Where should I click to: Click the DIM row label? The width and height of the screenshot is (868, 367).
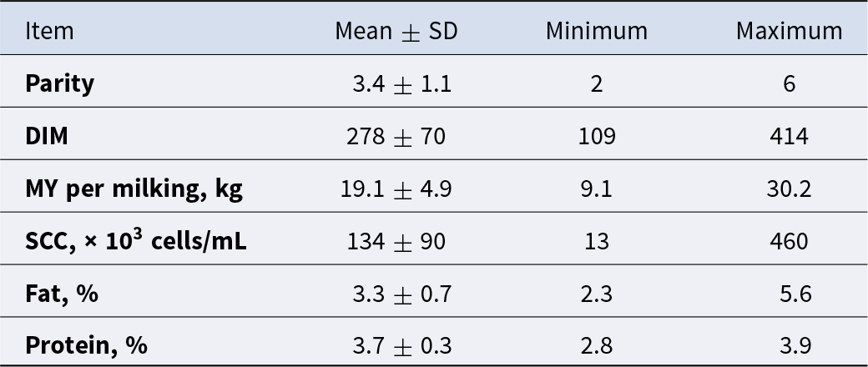pos(47,136)
